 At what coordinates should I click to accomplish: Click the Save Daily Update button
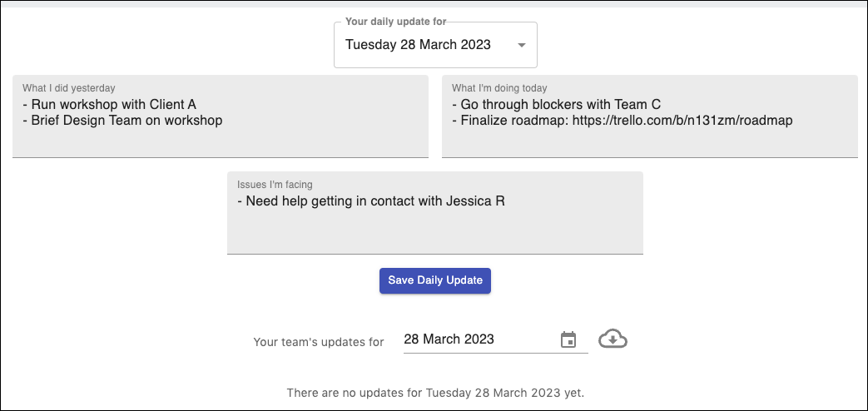click(x=435, y=280)
